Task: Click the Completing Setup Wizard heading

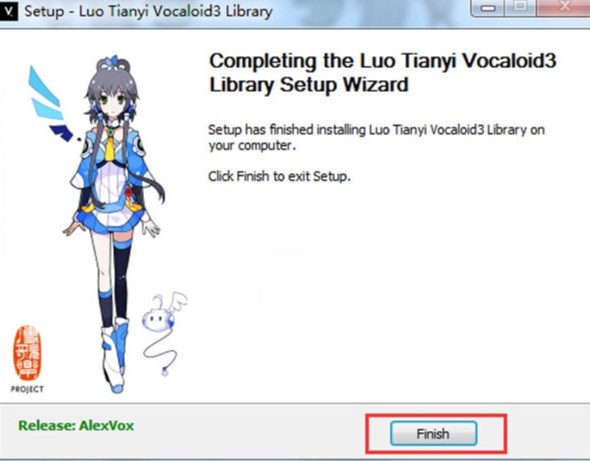Action: tap(383, 72)
